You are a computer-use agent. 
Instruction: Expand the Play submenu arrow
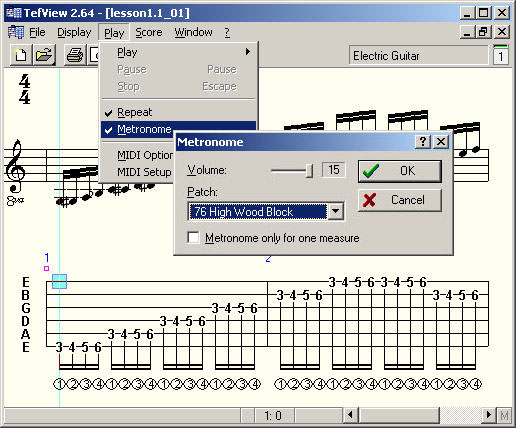click(x=248, y=52)
